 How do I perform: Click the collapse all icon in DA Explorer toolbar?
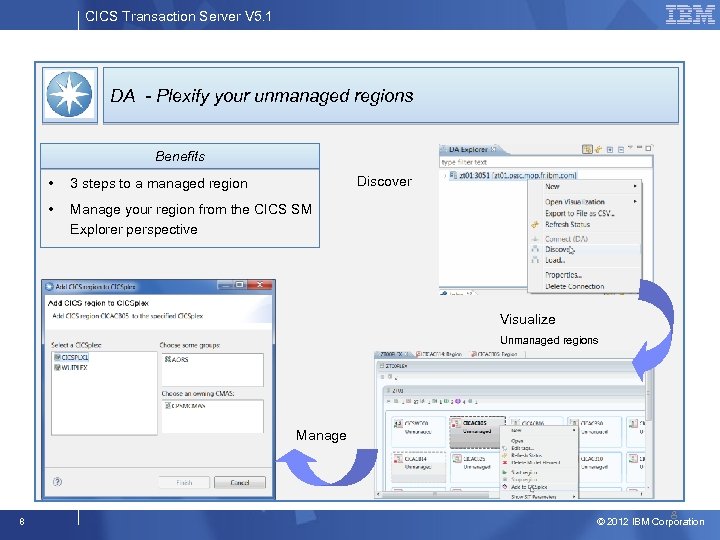tap(621, 149)
